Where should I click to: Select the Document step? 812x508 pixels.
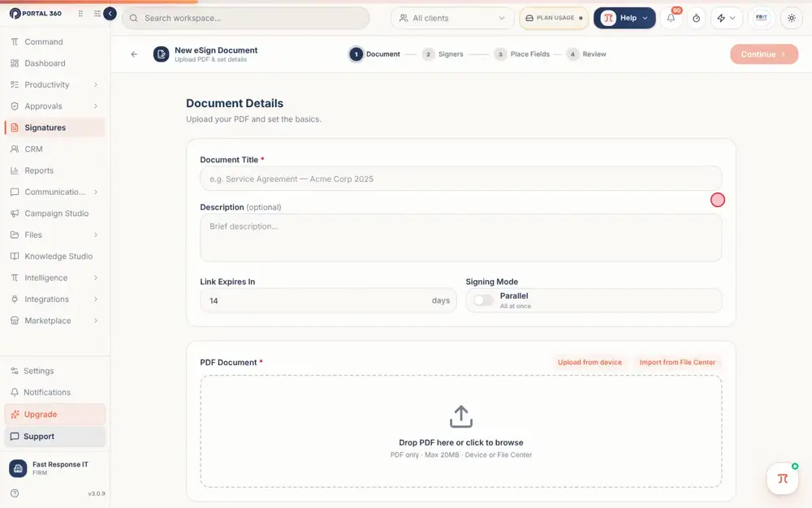375,54
